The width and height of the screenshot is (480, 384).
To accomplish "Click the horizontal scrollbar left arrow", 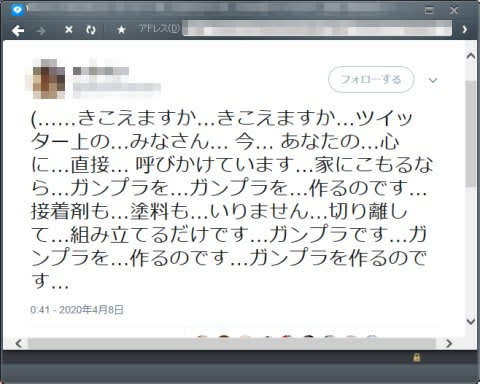I will point(19,343).
